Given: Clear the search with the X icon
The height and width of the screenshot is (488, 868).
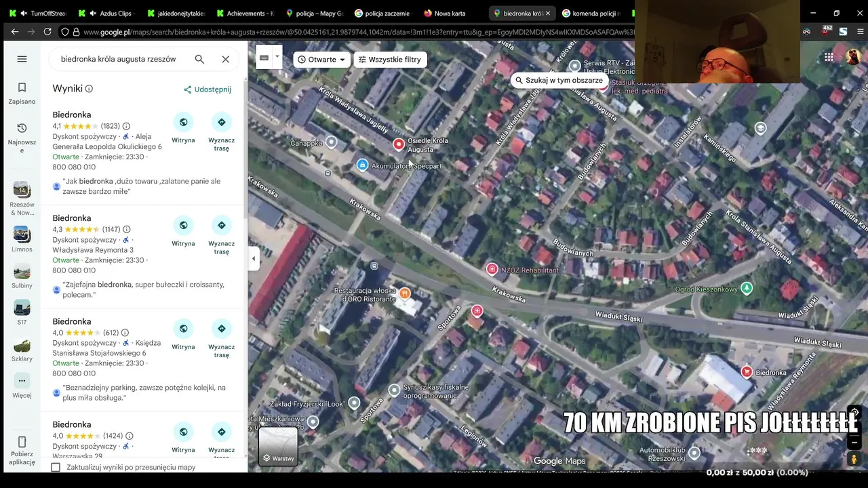Looking at the screenshot, I should 225,59.
